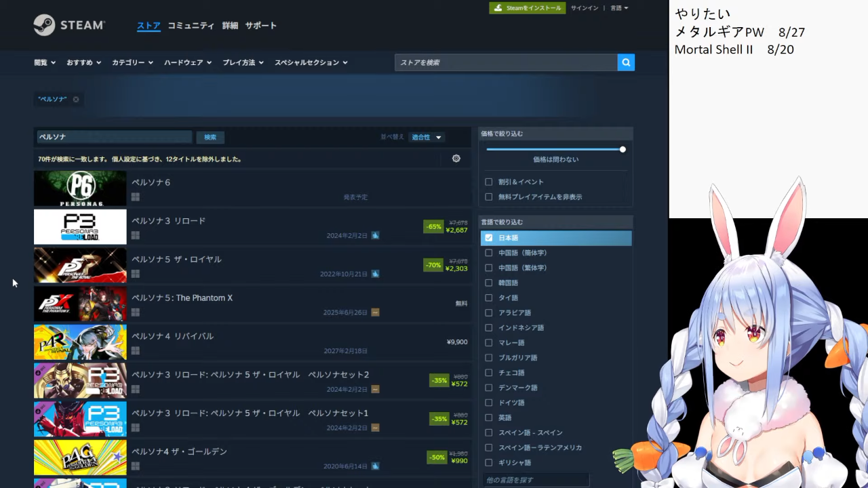Screen dimensions: 868x488
Task: Check 中国語（簡体字） language filter
Action: point(488,253)
